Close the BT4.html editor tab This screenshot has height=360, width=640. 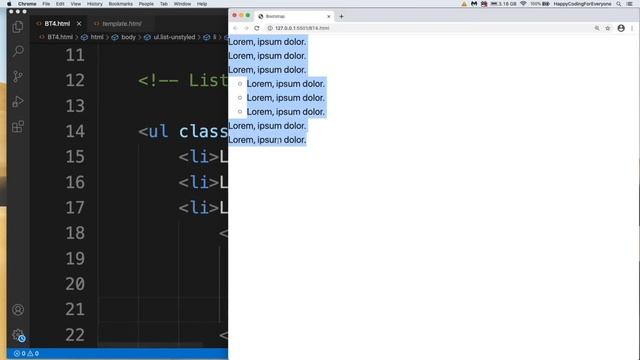[79, 24]
